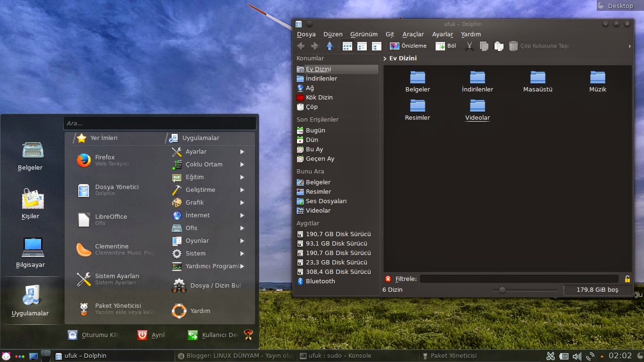644x362 pixels.
Task: Switch to the Uygulamalar tab
Action: 200,138
